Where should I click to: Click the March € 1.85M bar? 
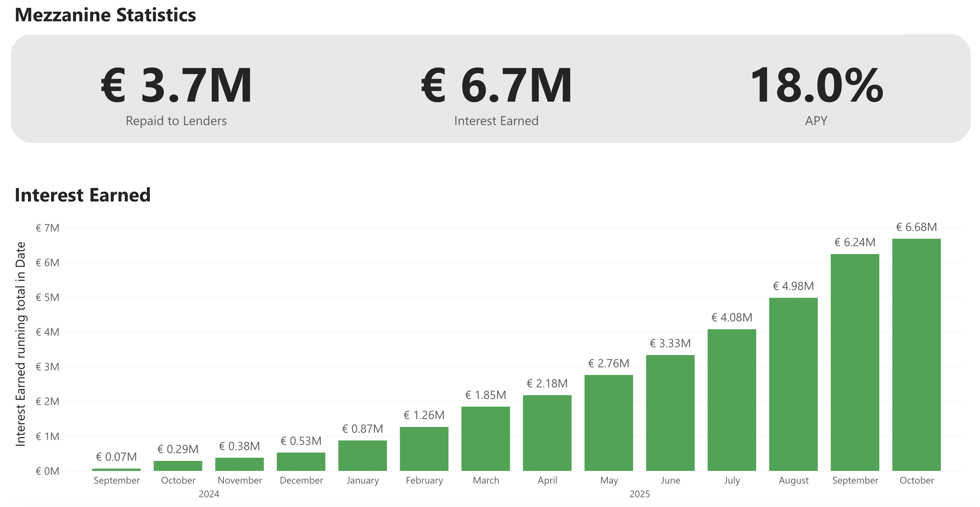coord(485,439)
